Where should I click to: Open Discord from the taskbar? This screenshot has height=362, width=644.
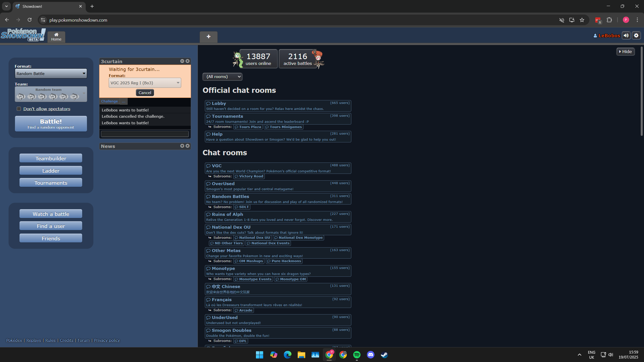click(370, 355)
